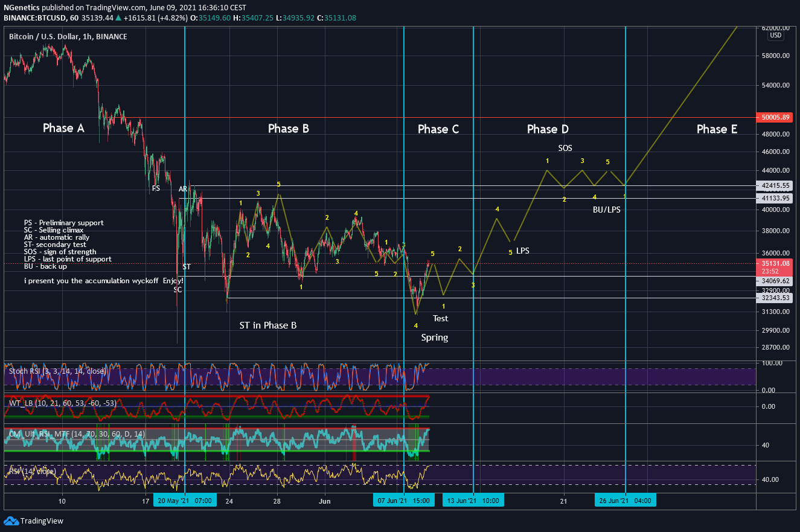Image resolution: width=800 pixels, height=532 pixels.
Task: Click the 'ST- secondary test' legend line
Action: click(x=56, y=245)
